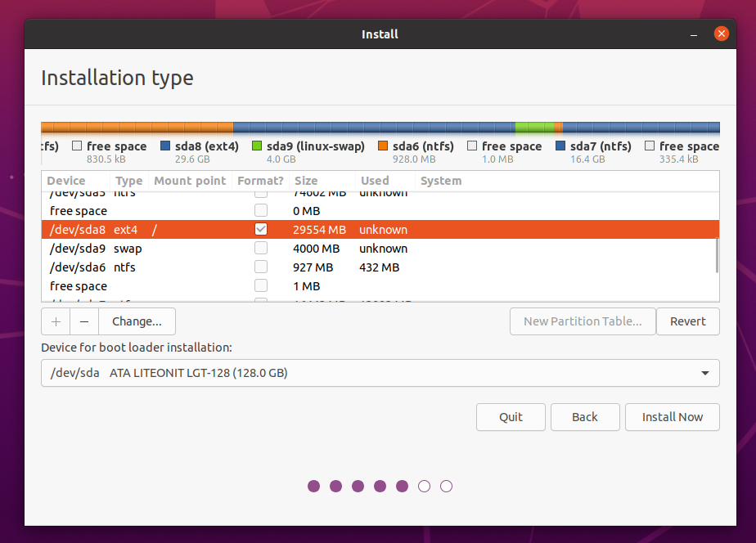The height and width of the screenshot is (543, 756).
Task: Toggle Format checkbox for /dev/sda6 ntfs
Action: click(x=261, y=267)
